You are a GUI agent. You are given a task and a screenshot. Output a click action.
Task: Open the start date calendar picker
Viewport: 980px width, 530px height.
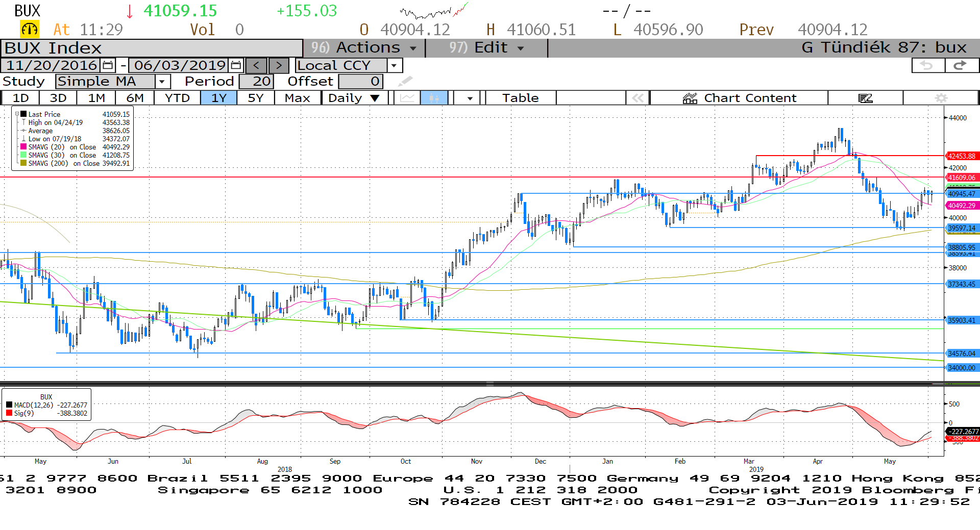(108, 65)
